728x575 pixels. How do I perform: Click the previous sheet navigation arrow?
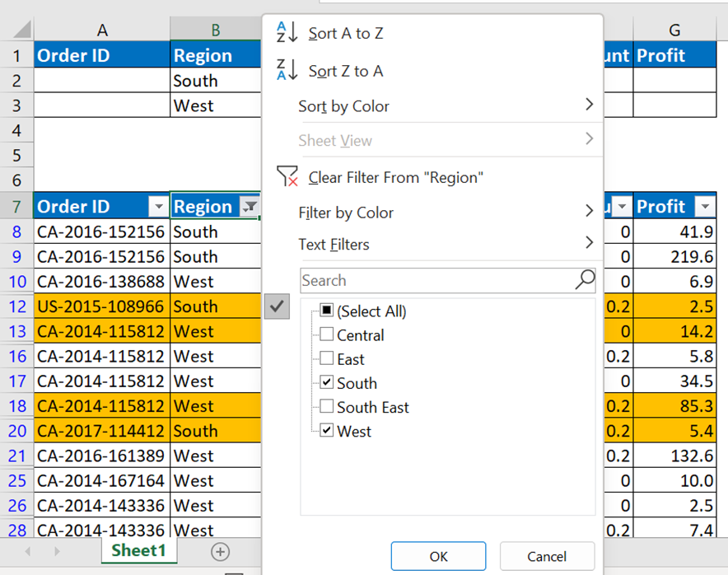pyautogui.click(x=29, y=551)
